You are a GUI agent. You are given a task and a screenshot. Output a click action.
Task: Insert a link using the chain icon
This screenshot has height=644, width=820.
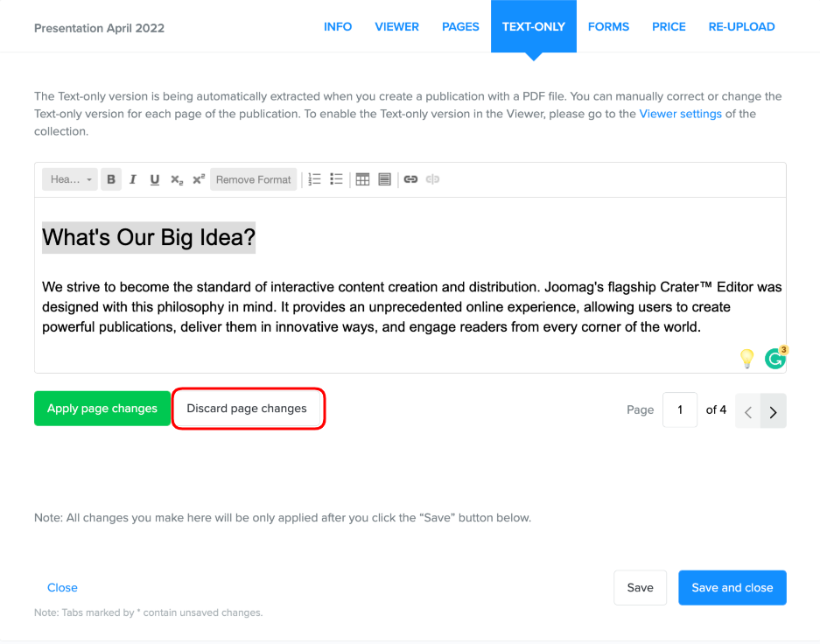point(410,179)
